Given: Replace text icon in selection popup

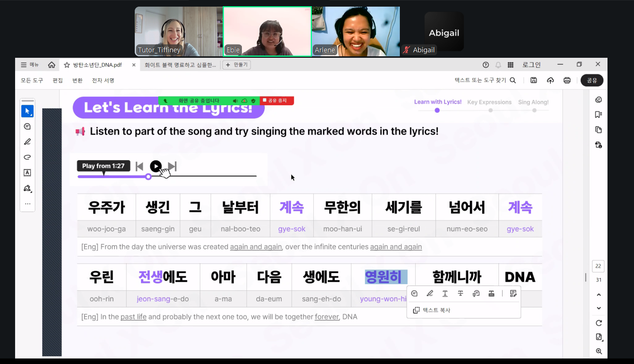Looking at the screenshot, I should click(476, 293).
